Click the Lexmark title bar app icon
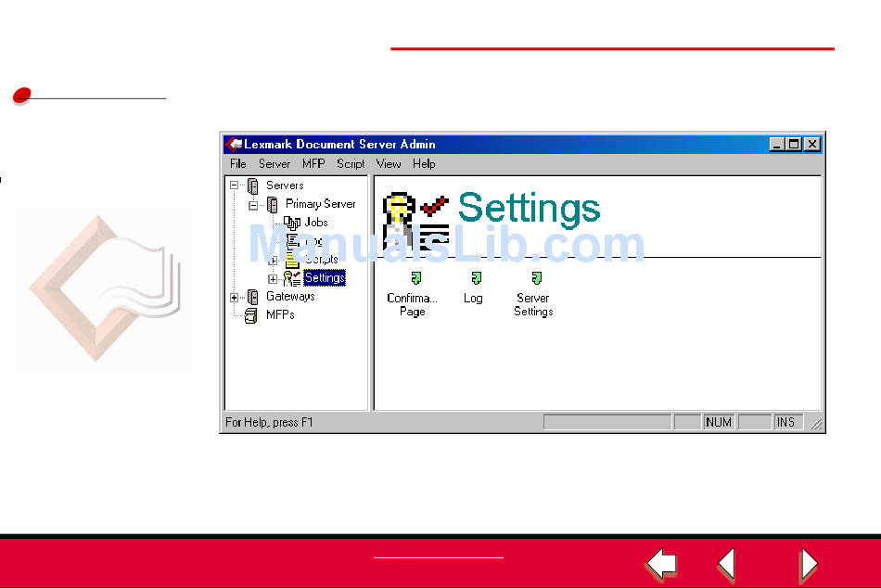The image size is (881, 588). 234,145
